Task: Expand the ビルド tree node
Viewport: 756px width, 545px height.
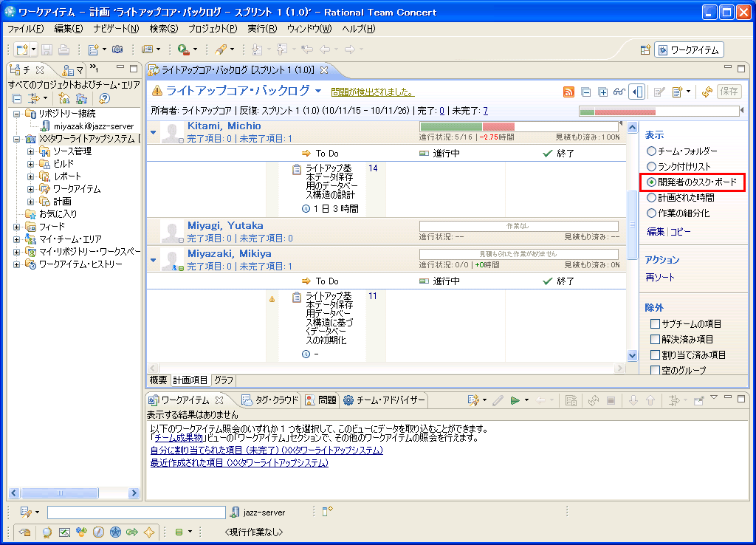Action: [x=30, y=164]
